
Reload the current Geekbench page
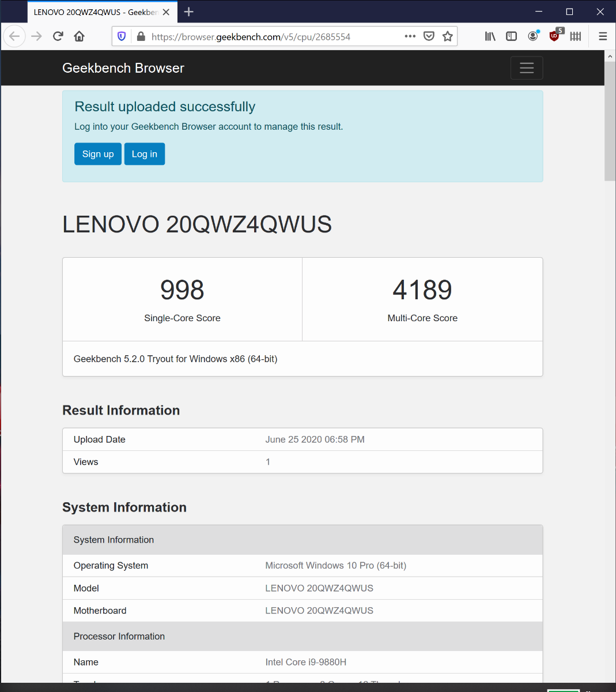58,36
